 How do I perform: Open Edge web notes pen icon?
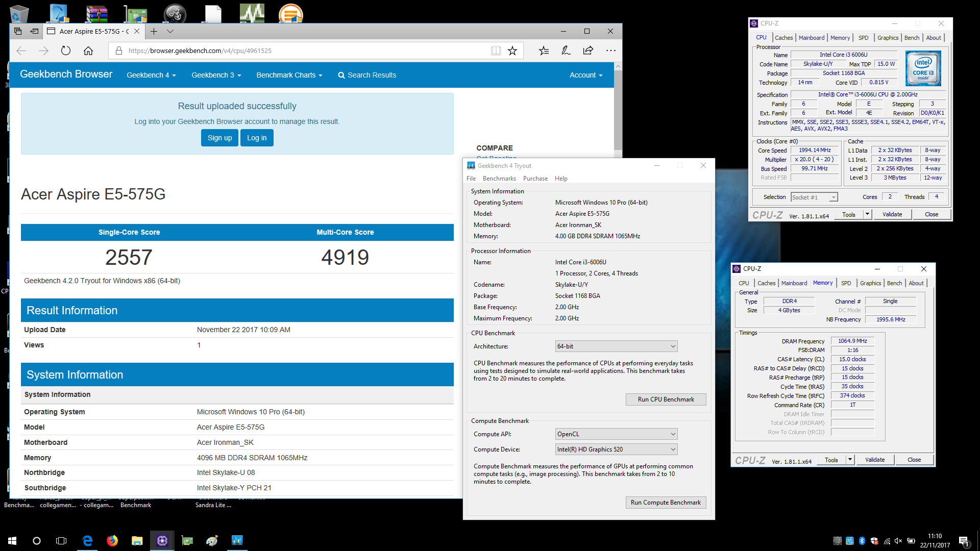566,51
